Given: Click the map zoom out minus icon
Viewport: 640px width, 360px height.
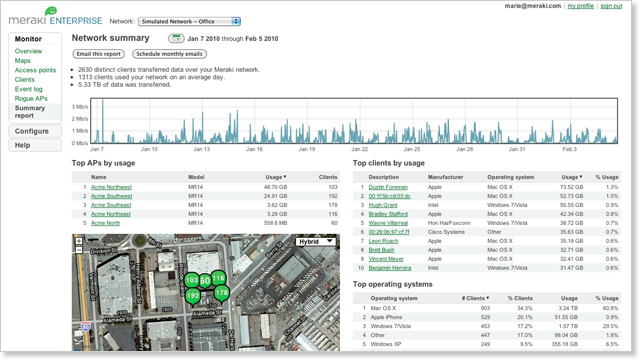Looking at the screenshot, I should pos(79,250).
